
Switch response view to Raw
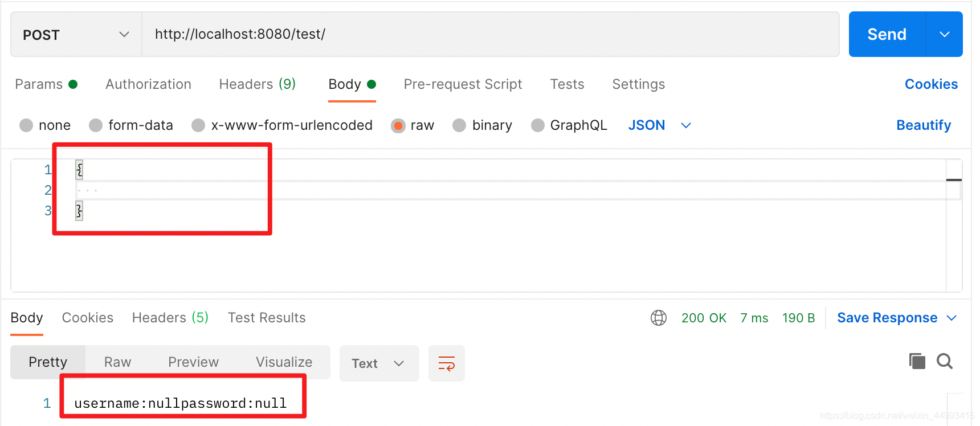click(117, 362)
